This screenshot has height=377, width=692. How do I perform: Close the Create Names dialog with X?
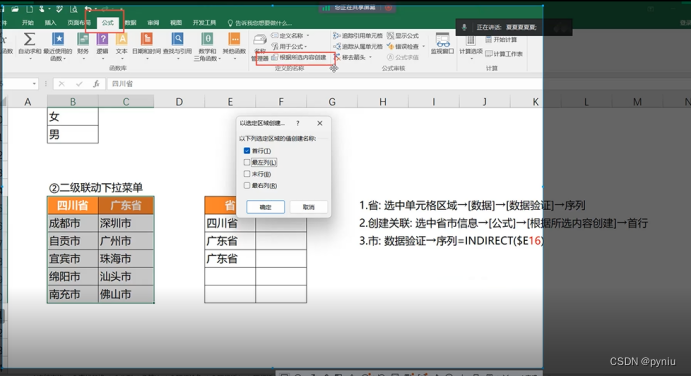tap(320, 123)
